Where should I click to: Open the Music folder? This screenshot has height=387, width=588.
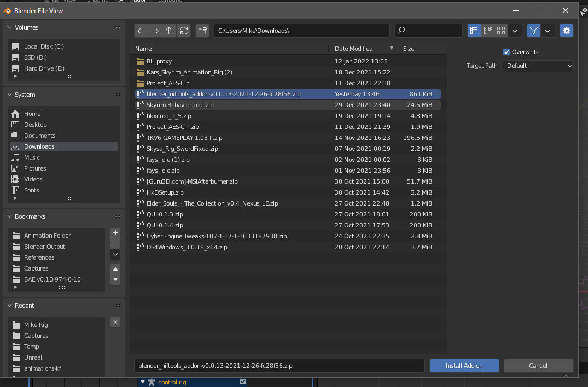(x=64, y=157)
